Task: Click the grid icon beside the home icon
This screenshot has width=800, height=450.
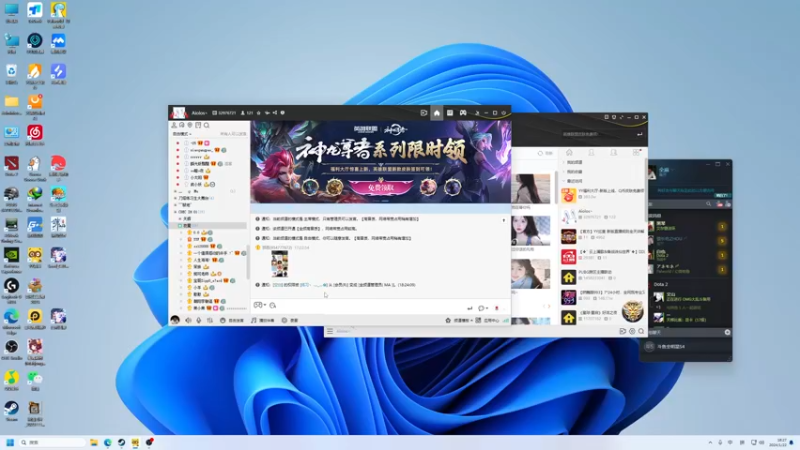Action: [x=450, y=113]
